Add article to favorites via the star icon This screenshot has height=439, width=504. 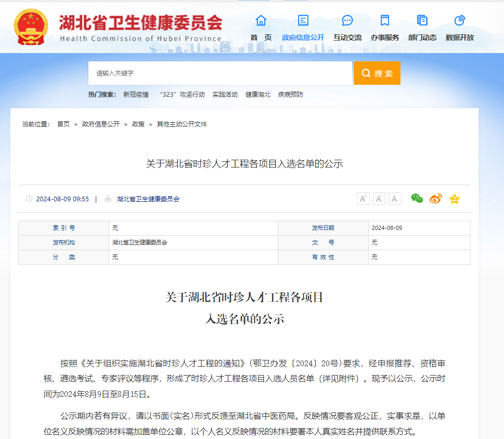pos(454,199)
